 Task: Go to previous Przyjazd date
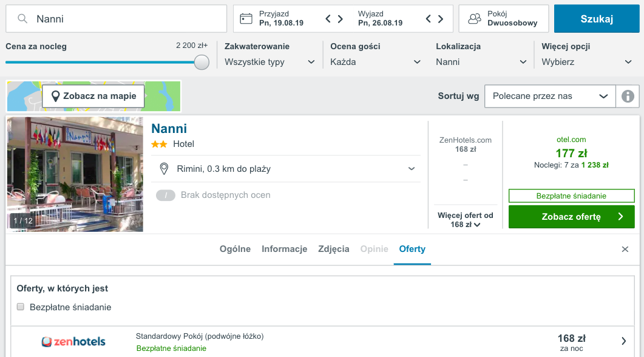pos(328,19)
